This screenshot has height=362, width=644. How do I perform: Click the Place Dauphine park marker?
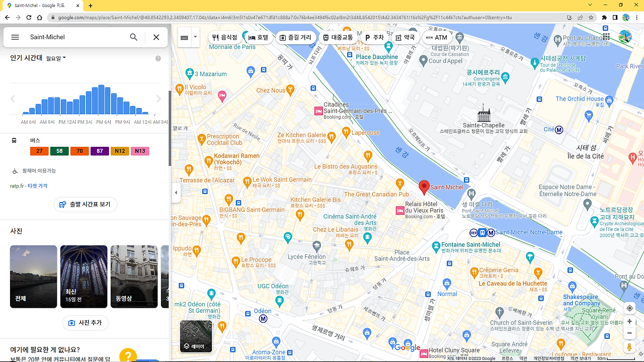click(x=388, y=46)
